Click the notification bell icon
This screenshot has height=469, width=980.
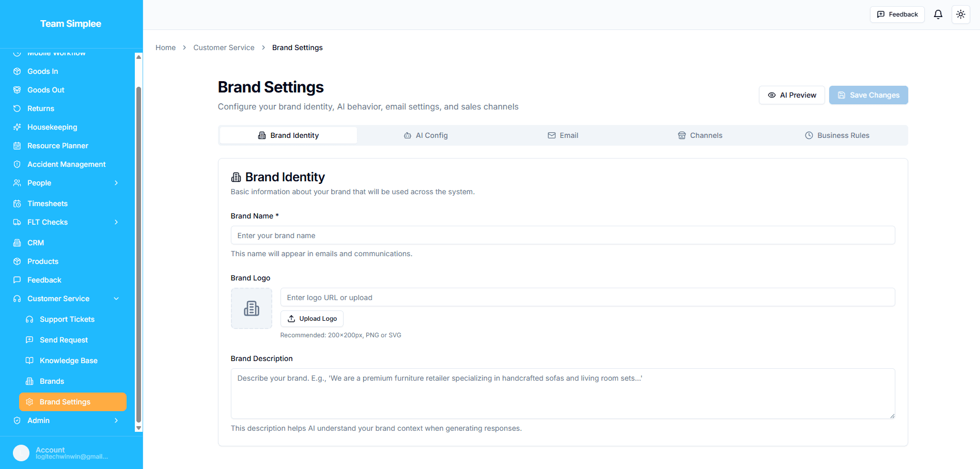coord(938,14)
